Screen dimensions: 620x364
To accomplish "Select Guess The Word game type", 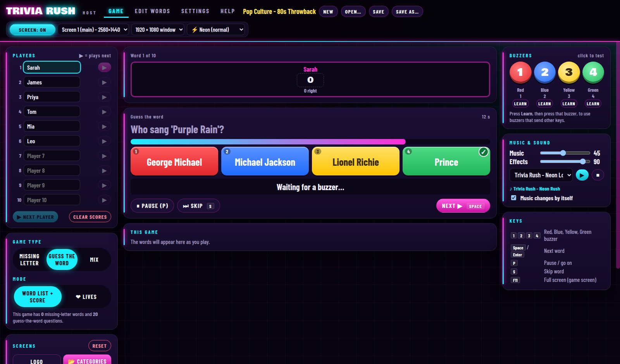I will (x=62, y=259).
